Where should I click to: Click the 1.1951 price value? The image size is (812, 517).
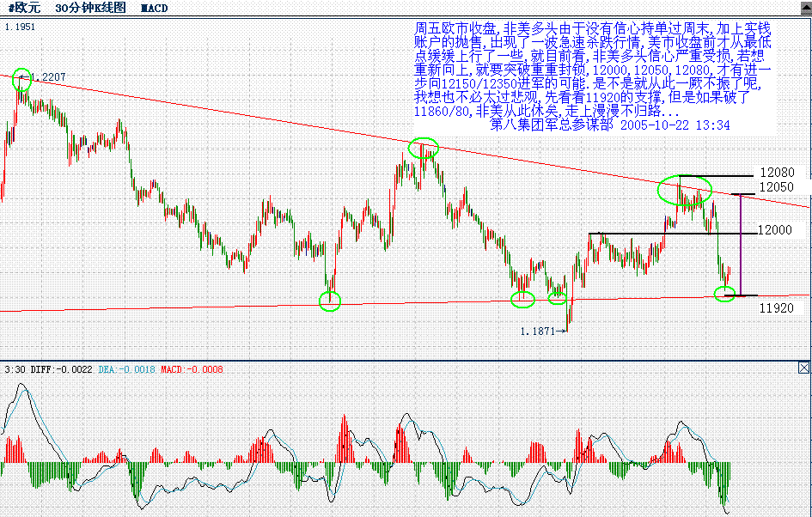pyautogui.click(x=21, y=27)
